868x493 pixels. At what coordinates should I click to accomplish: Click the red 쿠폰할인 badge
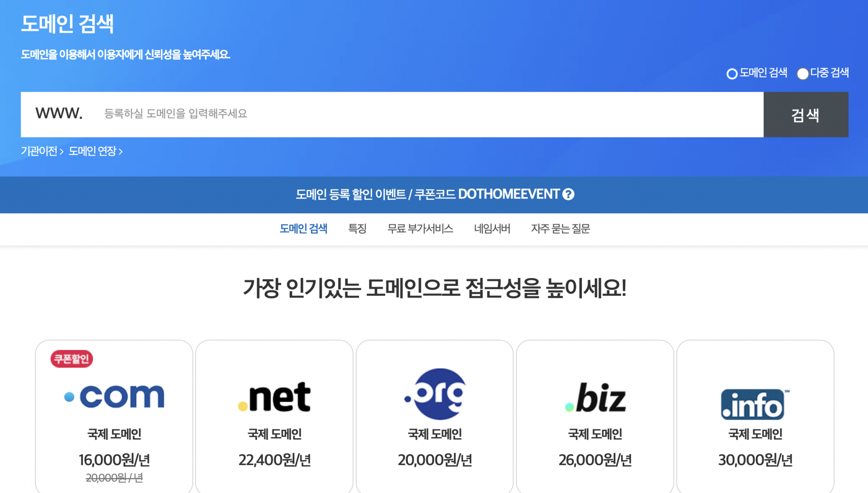point(71,359)
